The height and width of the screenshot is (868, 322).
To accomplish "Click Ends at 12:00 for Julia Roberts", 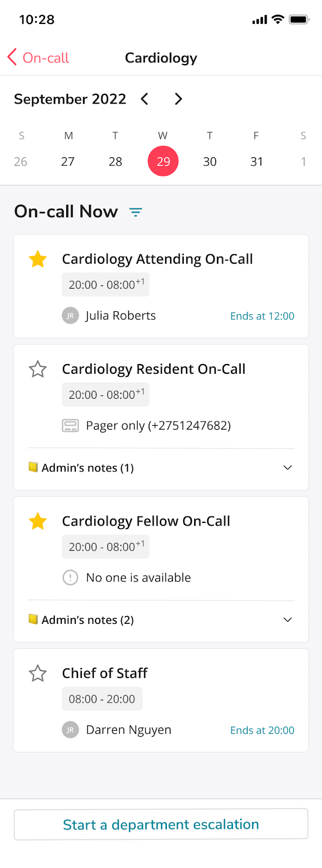I will coord(262,316).
